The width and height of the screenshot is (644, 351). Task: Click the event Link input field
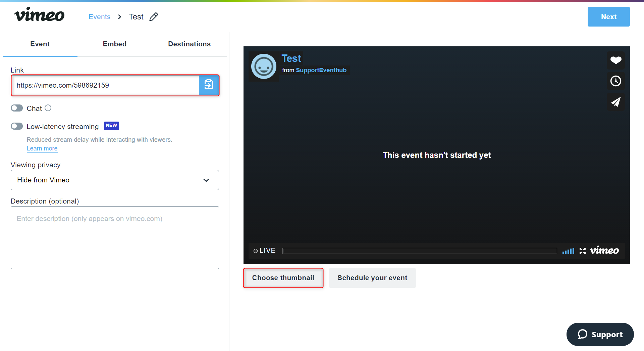[x=105, y=85]
